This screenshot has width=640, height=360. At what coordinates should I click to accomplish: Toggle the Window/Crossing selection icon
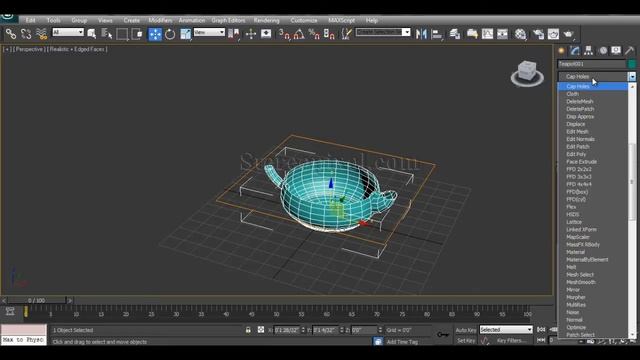(137, 34)
